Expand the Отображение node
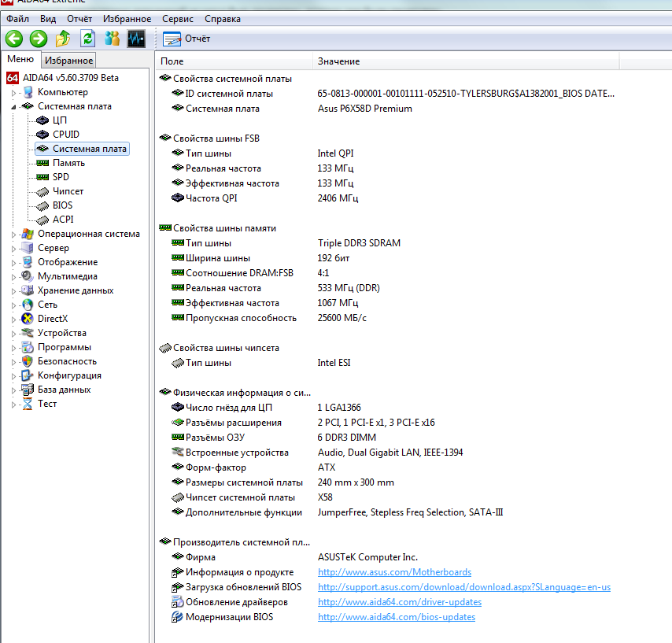This screenshot has width=672, height=643. click(x=13, y=263)
